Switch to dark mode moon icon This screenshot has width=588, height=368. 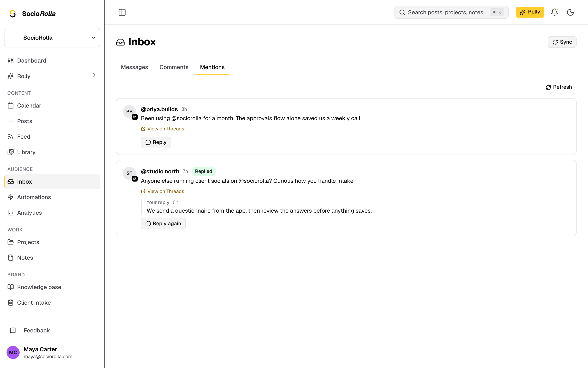click(570, 12)
